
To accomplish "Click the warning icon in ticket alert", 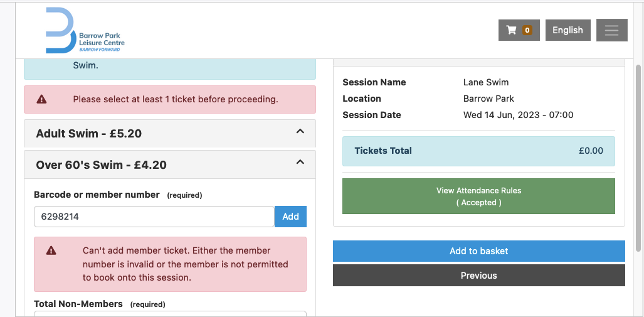I will (41, 99).
